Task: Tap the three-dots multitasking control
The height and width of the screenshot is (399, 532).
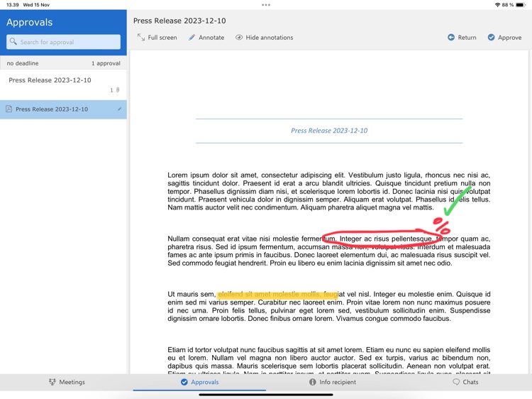Action: (x=266, y=5)
